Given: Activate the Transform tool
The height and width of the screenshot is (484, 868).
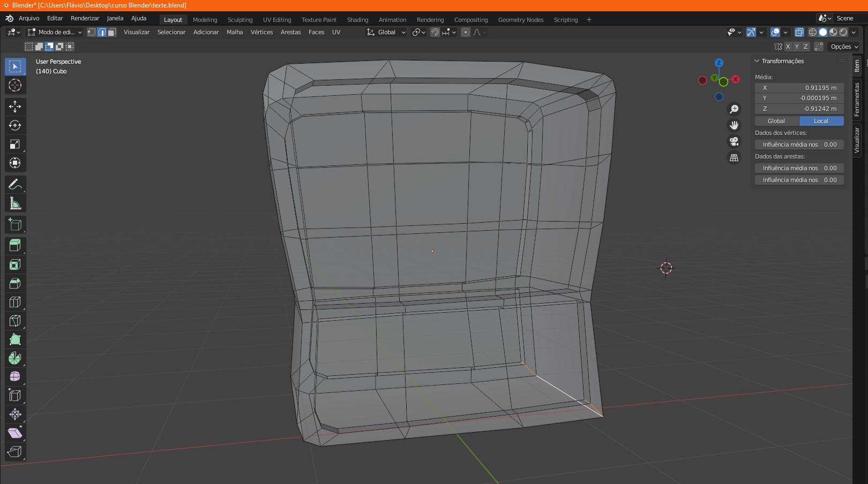Looking at the screenshot, I should coord(15,163).
